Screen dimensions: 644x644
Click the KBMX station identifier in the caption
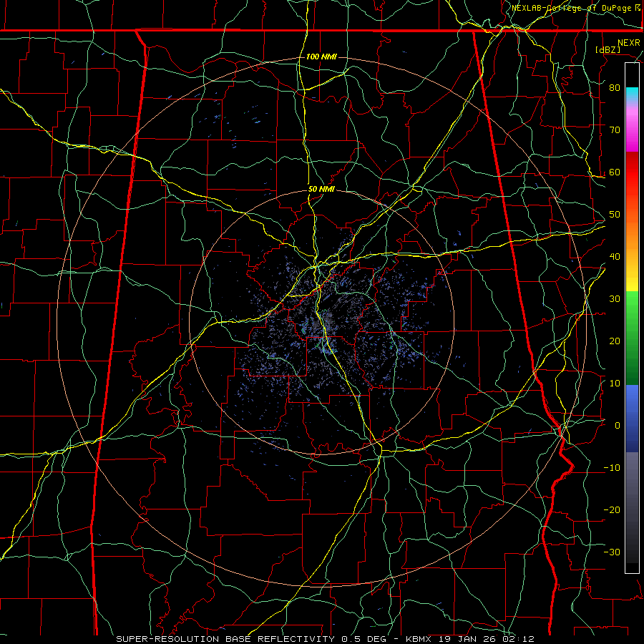[419, 639]
